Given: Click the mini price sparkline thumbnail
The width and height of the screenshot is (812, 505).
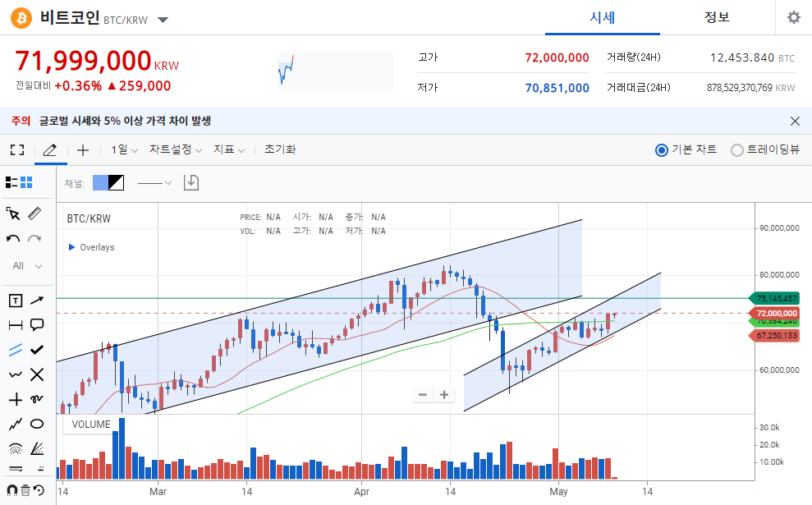Looking at the screenshot, I should point(336,72).
